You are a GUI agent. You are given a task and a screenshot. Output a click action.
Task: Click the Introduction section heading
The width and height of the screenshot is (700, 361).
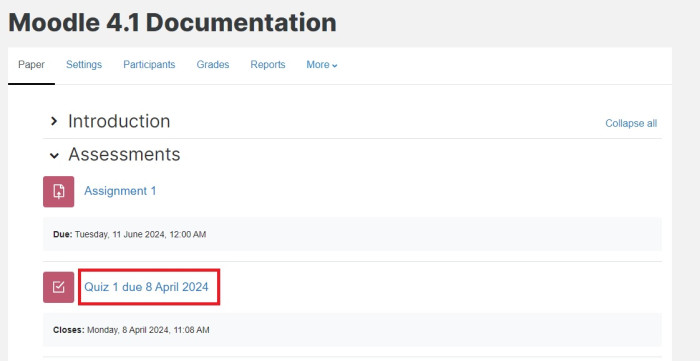[119, 121]
